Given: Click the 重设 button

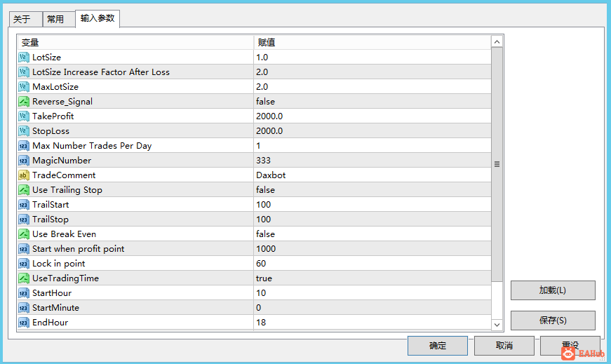Looking at the screenshot, I should (x=570, y=346).
